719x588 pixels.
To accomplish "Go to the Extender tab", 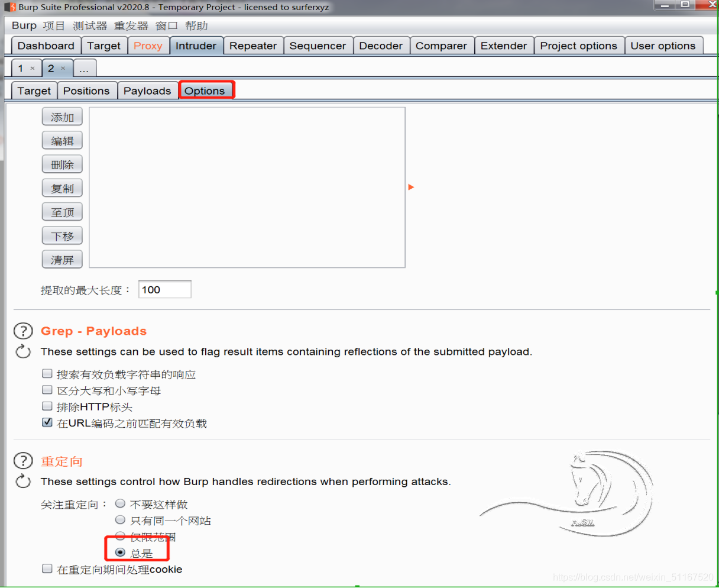I will click(x=504, y=46).
